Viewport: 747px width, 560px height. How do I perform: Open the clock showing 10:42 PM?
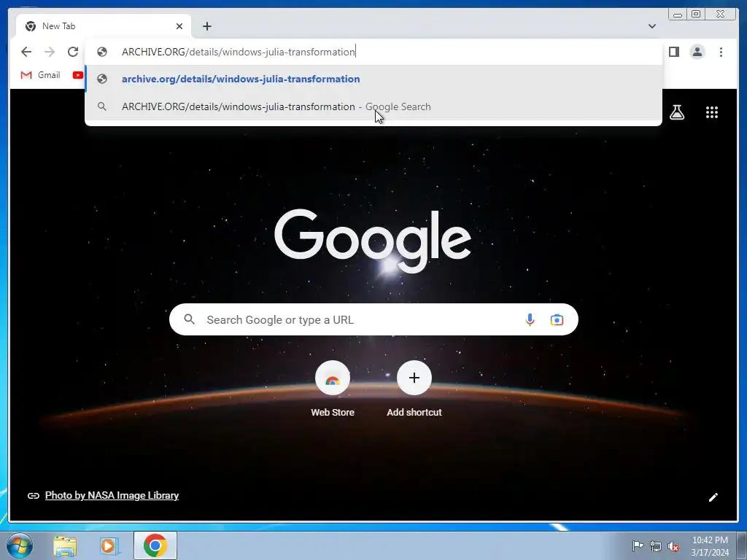pos(710,545)
